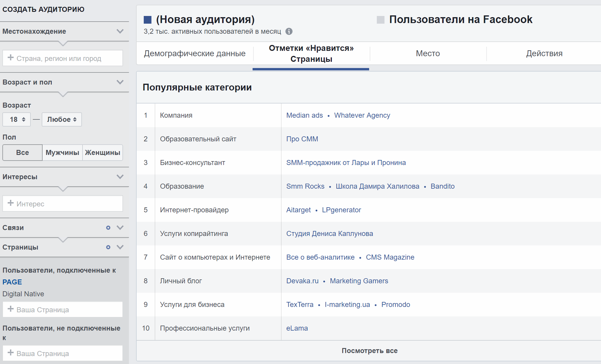Open Студия Дениса Каплунова link
Viewport: 601px width, 364px height.
tap(329, 234)
